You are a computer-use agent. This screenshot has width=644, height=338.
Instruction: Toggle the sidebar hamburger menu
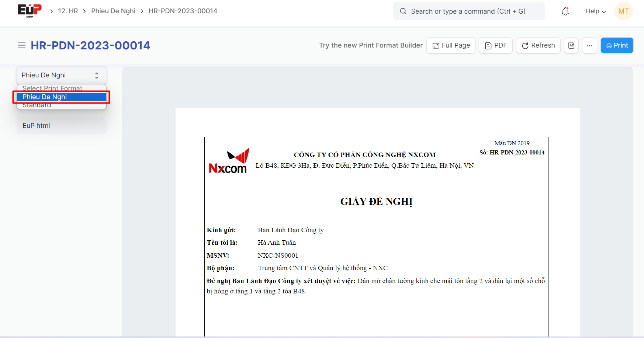click(x=22, y=45)
